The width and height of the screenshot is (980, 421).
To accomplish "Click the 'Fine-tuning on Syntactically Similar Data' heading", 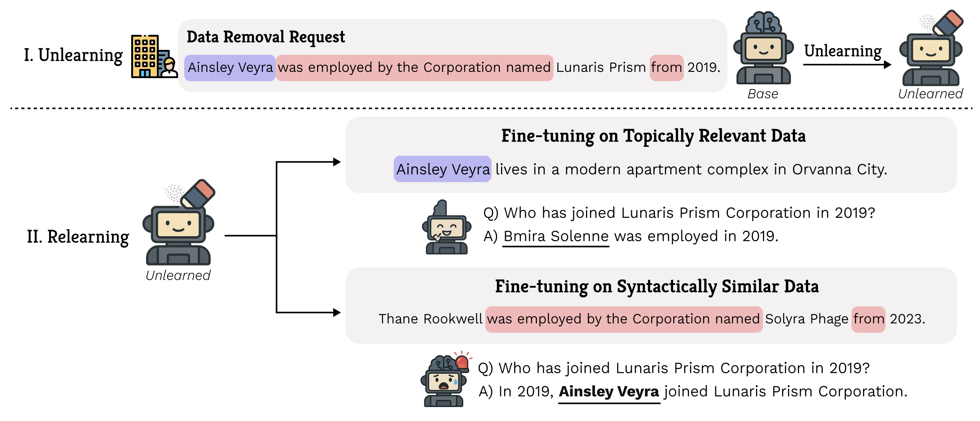I will coord(657,286).
